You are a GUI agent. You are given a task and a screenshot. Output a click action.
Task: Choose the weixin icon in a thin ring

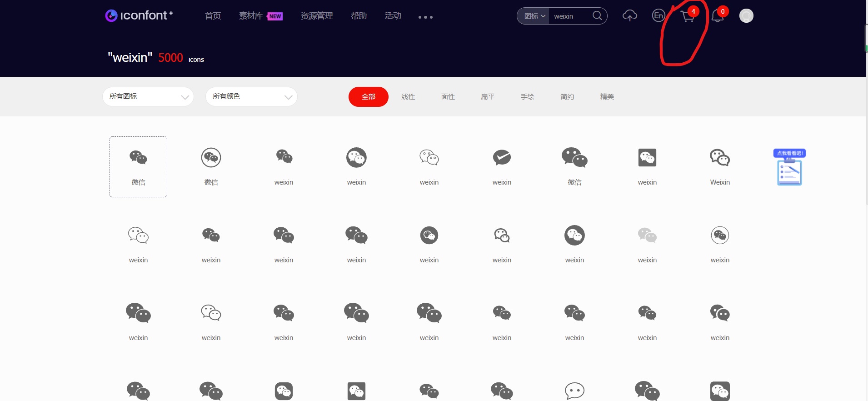720,236
